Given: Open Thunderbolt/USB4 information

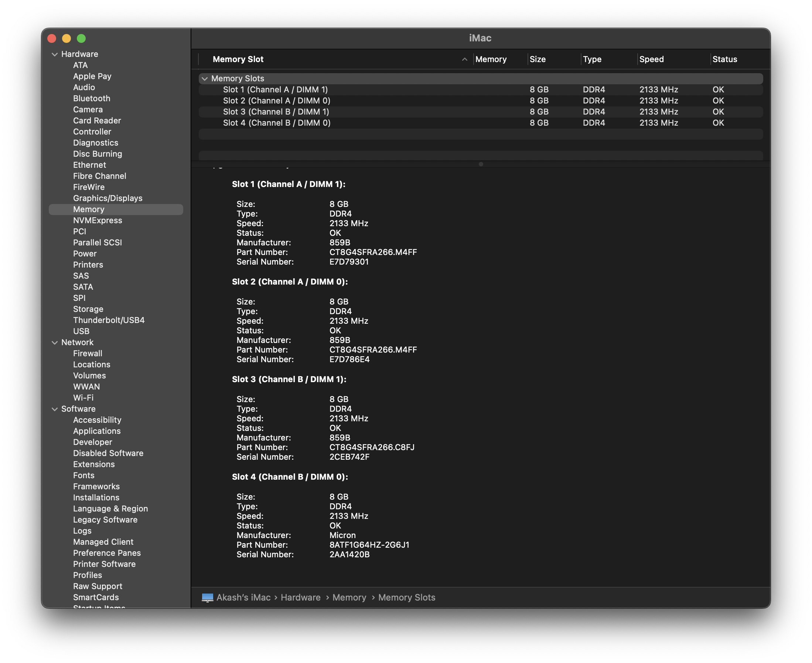Looking at the screenshot, I should (x=109, y=320).
